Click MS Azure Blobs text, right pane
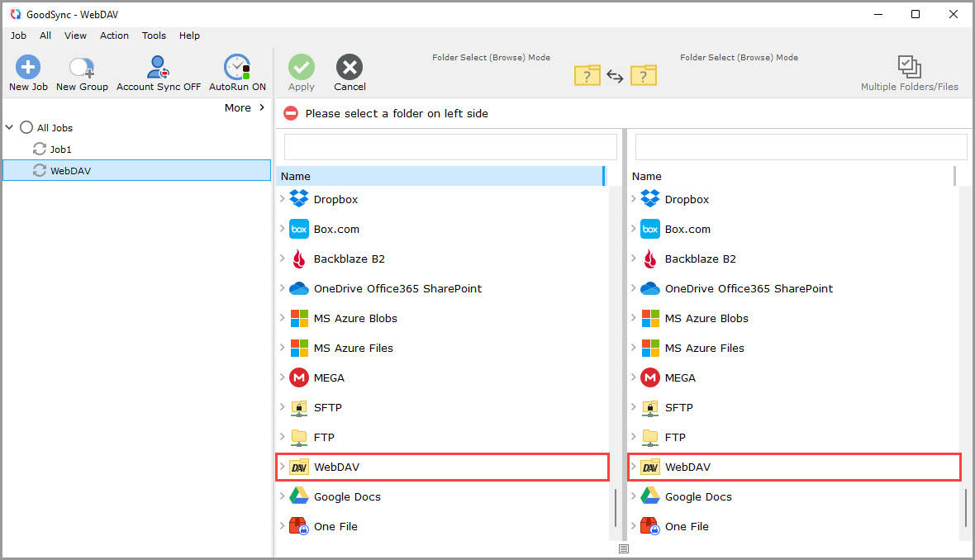The image size is (975, 560). point(706,318)
